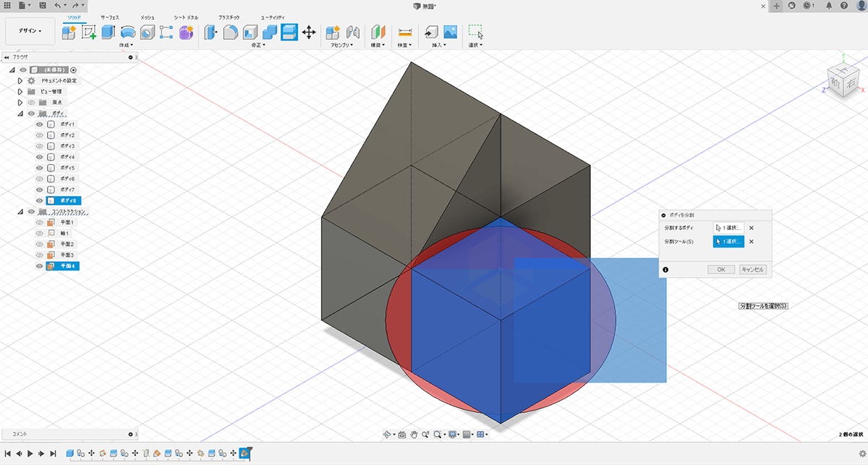
Task: Select the Pan hand tool in navigation bar
Action: (414, 435)
